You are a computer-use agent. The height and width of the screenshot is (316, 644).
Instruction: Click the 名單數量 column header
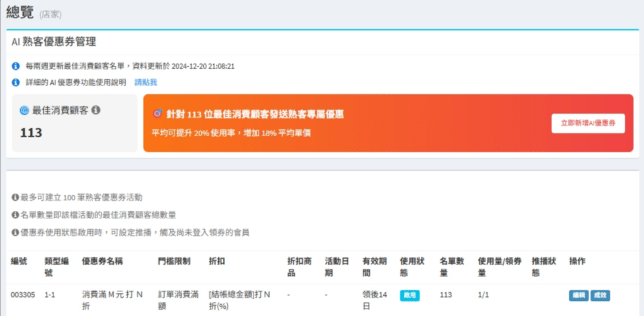coord(452,267)
